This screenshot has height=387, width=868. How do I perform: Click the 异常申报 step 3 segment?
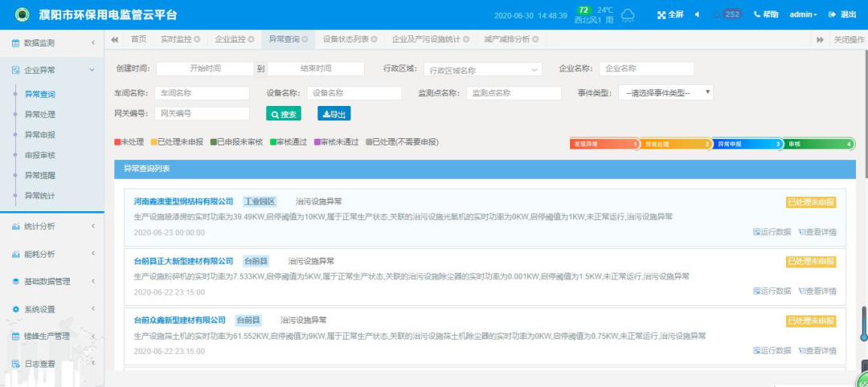[x=747, y=144]
